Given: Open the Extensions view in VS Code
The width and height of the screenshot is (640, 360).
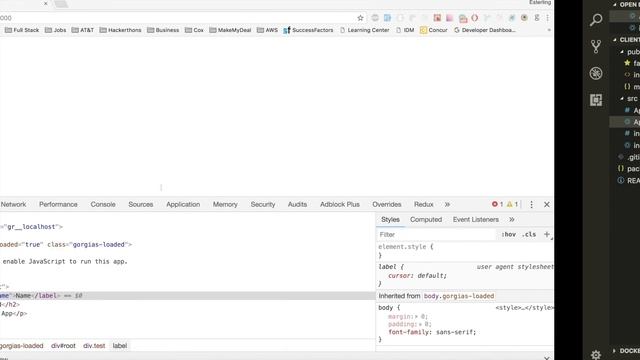Looking at the screenshot, I should [x=596, y=100].
